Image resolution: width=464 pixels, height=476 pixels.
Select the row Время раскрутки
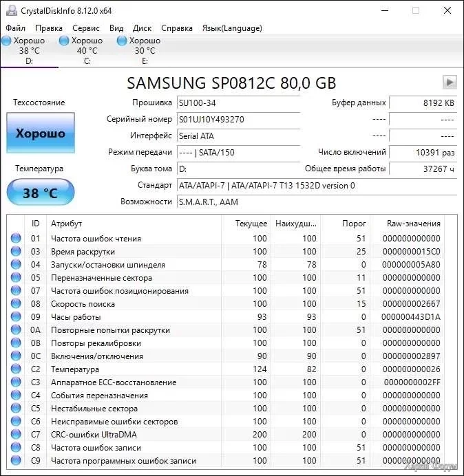point(226,251)
